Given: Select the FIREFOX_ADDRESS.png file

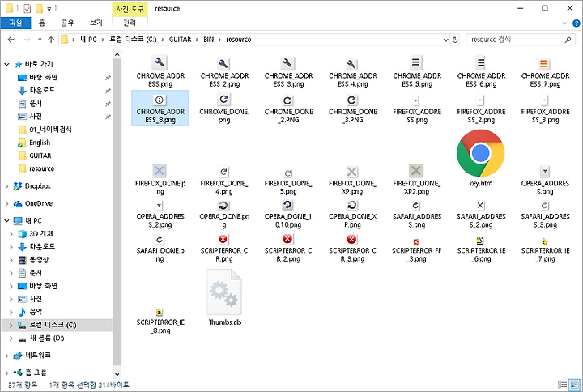Looking at the screenshot, I should pyautogui.click(x=417, y=108).
